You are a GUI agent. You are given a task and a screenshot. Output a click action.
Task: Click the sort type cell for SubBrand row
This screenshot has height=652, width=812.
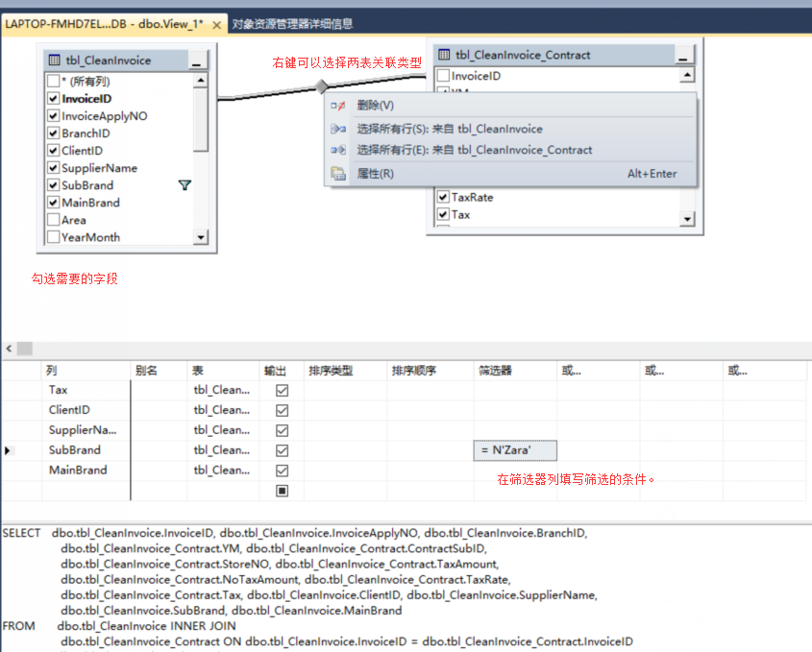click(345, 450)
